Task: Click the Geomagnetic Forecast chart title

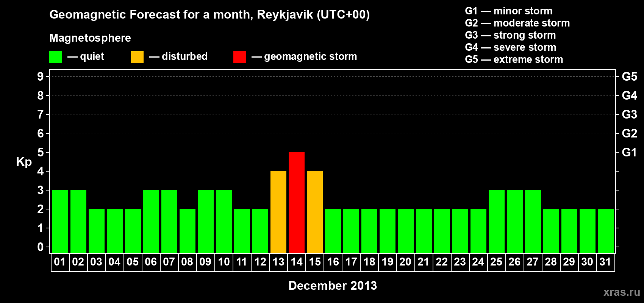Action: click(x=209, y=15)
